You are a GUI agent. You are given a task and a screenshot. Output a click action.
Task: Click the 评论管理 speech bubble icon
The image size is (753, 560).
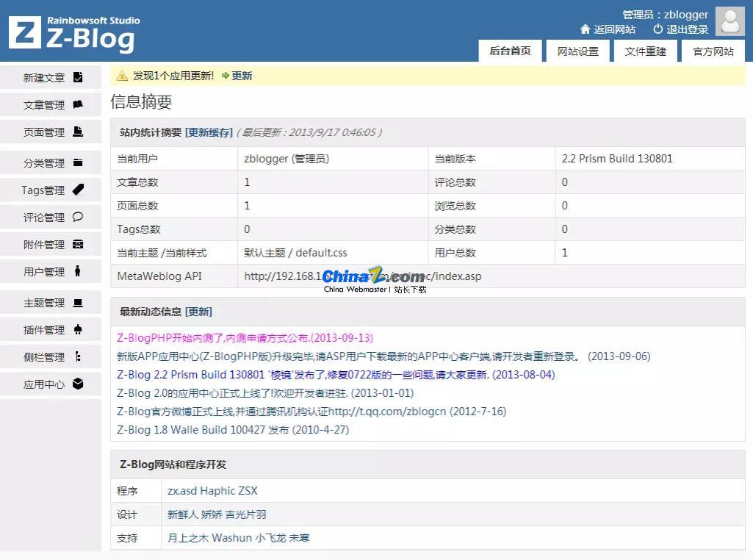[78, 217]
